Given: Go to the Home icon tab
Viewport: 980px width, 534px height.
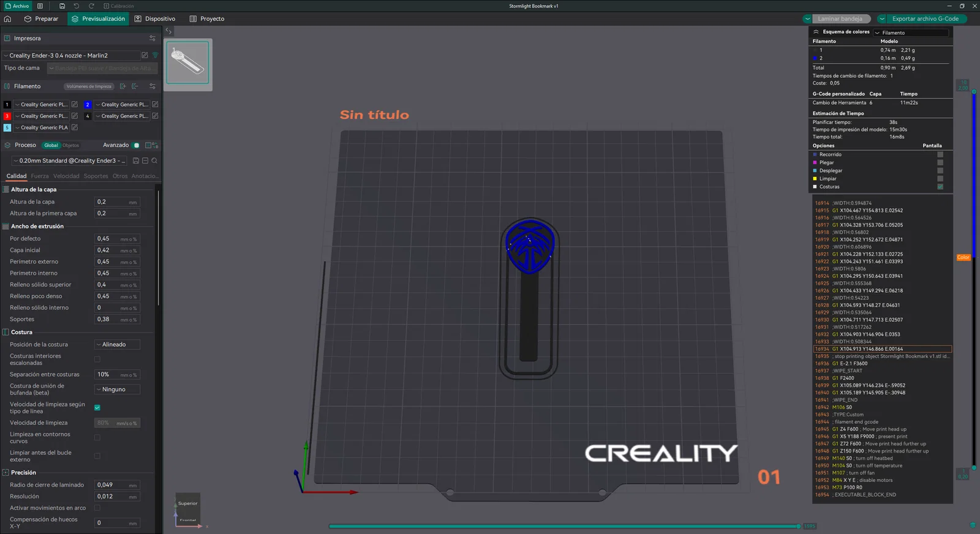Looking at the screenshot, I should (x=7, y=19).
